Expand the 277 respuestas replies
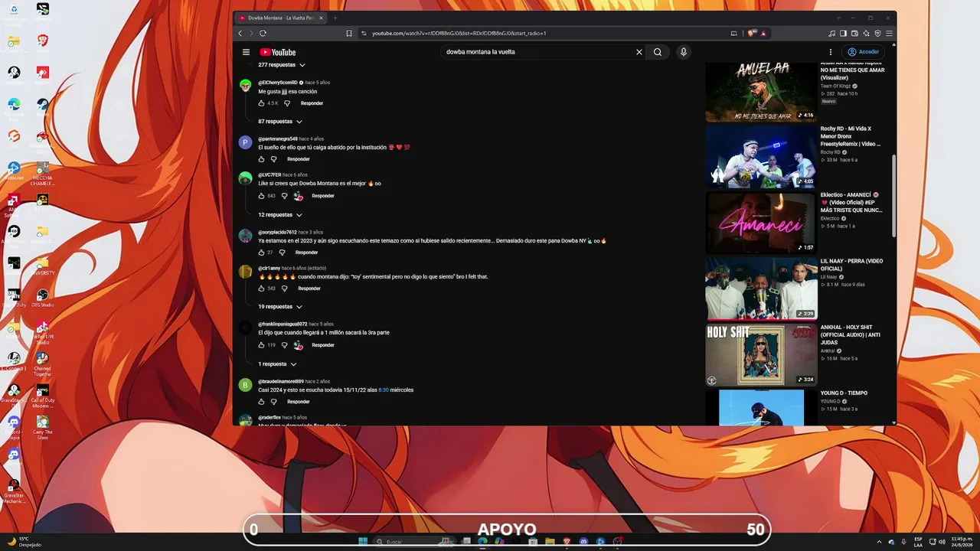Viewport: 980px width, 551px height. [x=282, y=65]
